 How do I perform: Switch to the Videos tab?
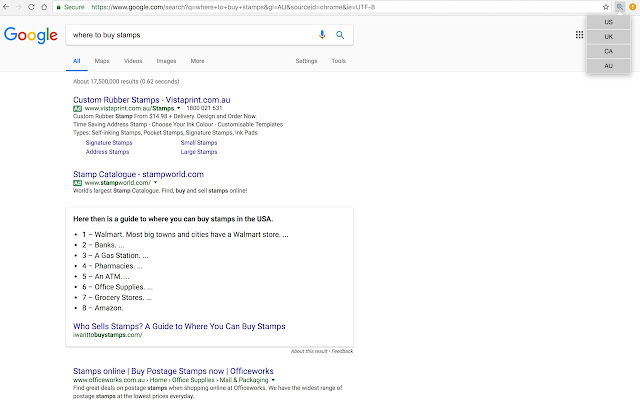click(133, 61)
